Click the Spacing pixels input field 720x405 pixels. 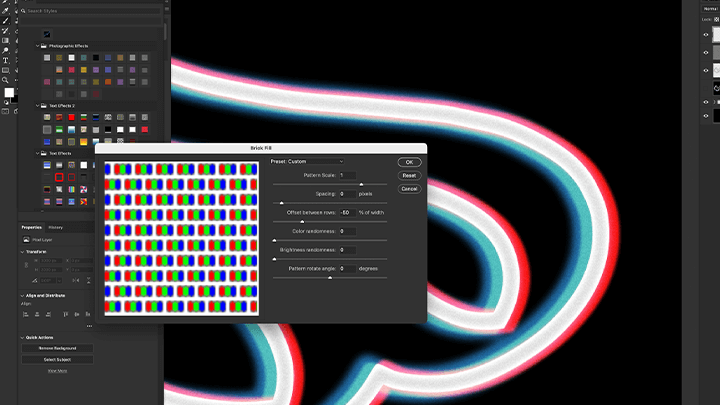click(x=348, y=194)
